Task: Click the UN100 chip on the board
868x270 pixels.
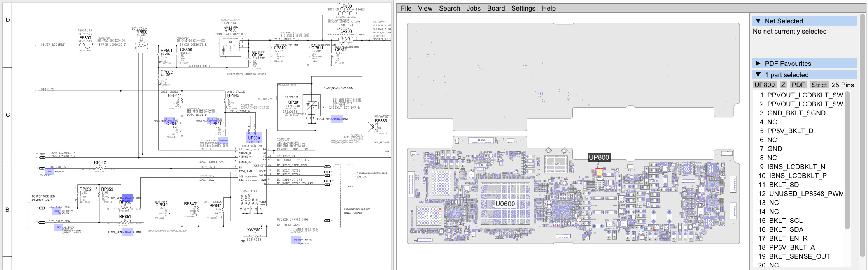Action: pos(428,216)
